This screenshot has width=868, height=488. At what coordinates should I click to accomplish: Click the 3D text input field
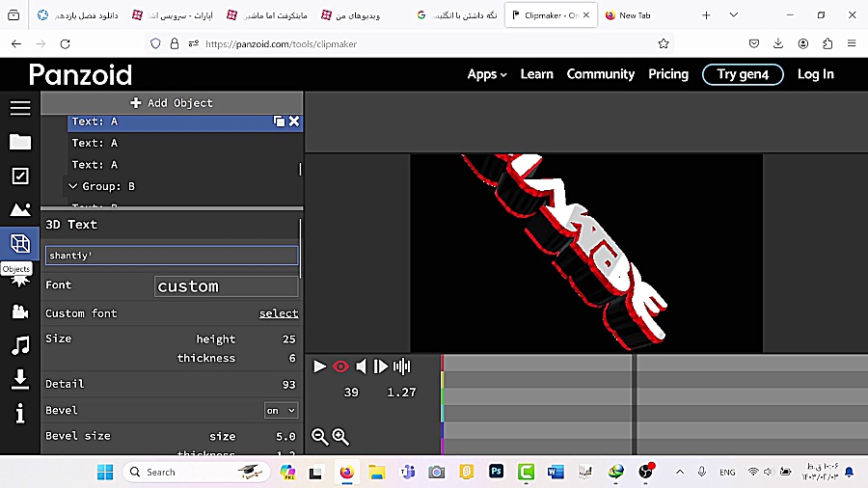(172, 255)
